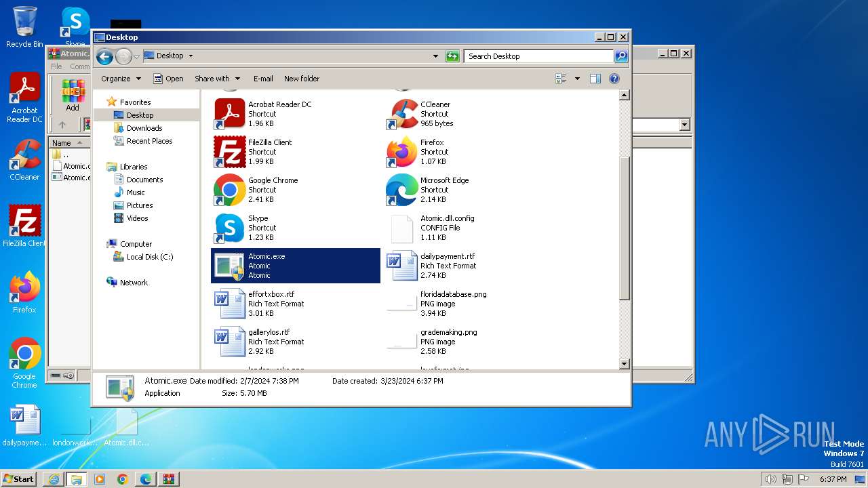Open the address bar history dropdown
868x488 pixels.
click(435, 56)
